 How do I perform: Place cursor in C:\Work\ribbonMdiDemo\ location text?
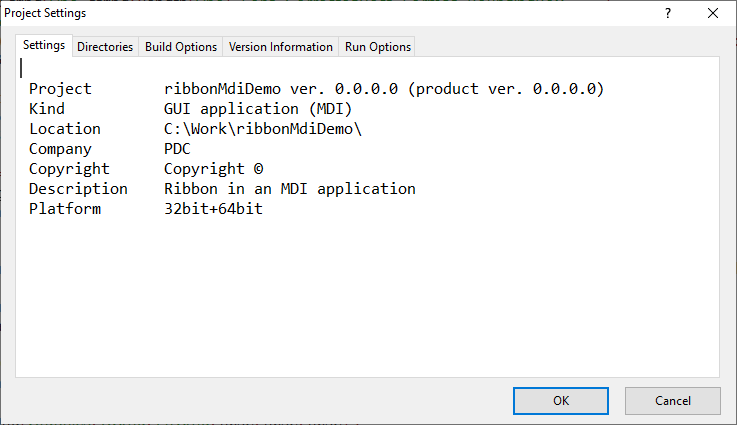click(263, 129)
